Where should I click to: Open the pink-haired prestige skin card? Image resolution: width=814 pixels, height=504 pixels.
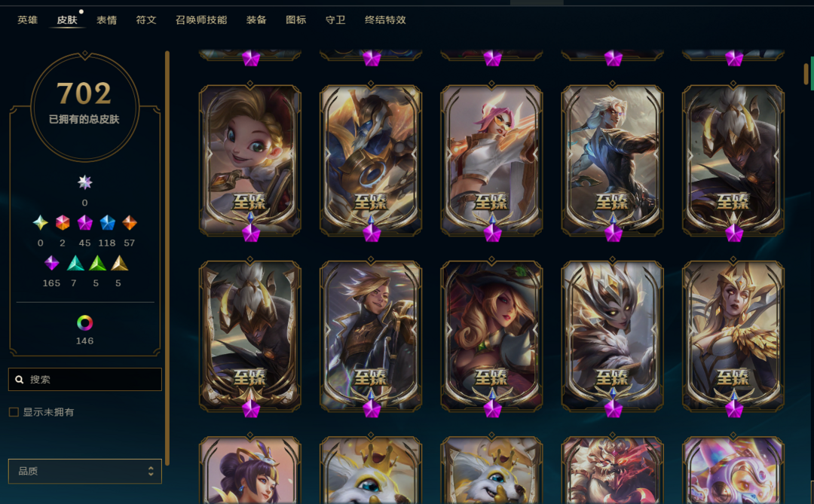tap(491, 160)
